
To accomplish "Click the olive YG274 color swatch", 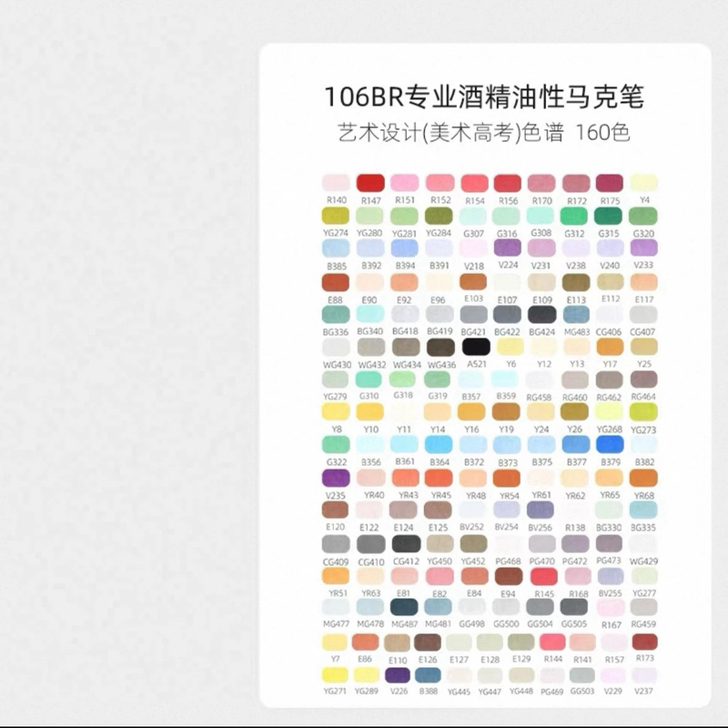I will point(336,216).
